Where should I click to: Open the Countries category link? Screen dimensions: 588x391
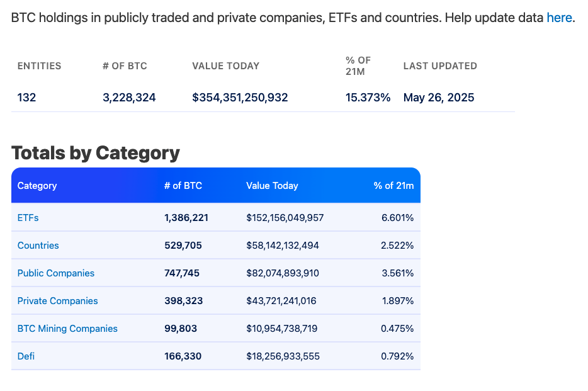(38, 246)
